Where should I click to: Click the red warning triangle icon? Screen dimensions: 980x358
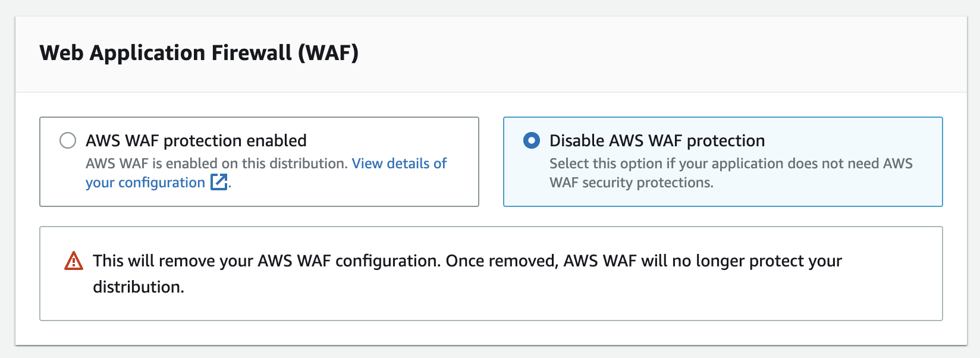(x=74, y=261)
